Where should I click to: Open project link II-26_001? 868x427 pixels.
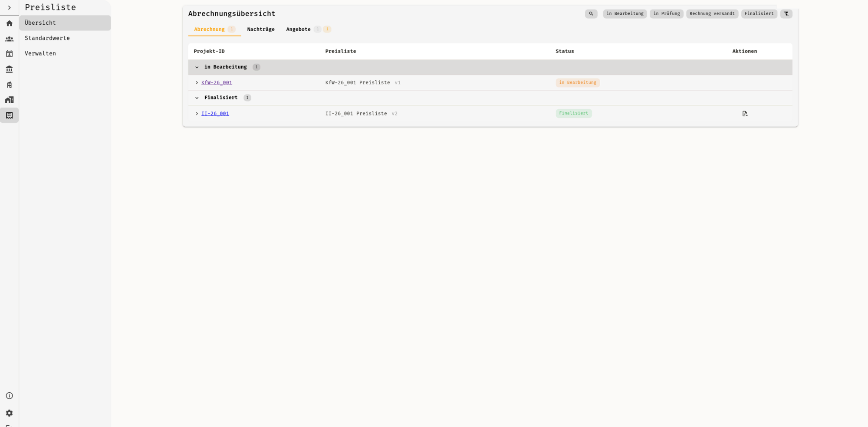215,114
